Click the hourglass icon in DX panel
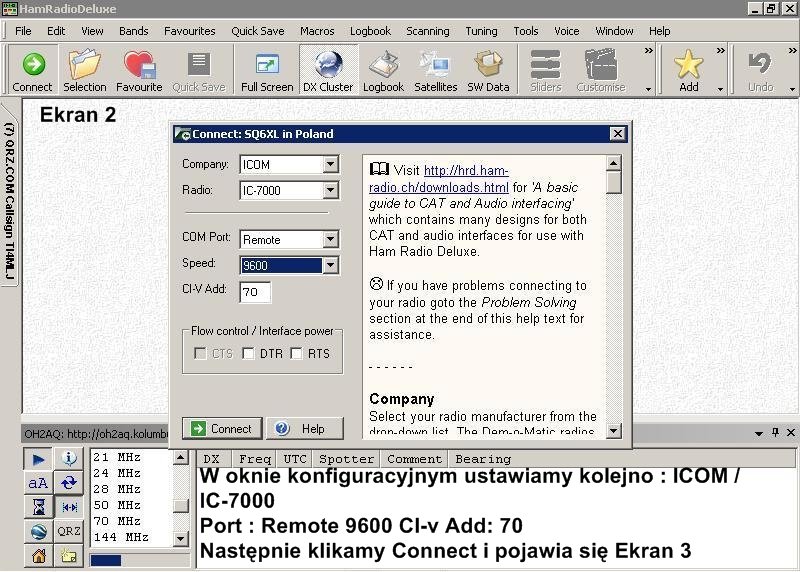This screenshot has height=572, width=800. tap(38, 507)
